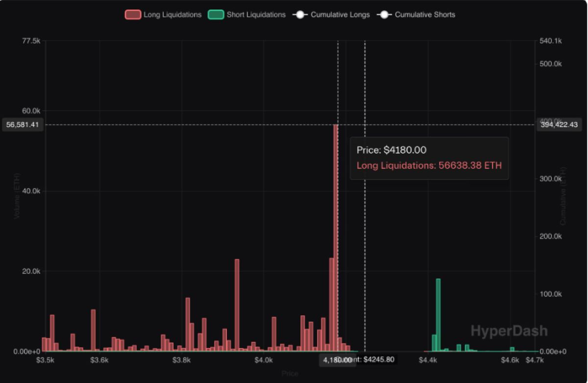This screenshot has width=588, height=383.
Task: Click the red bar near 23k volume left of $4.0k
Action: (x=237, y=305)
